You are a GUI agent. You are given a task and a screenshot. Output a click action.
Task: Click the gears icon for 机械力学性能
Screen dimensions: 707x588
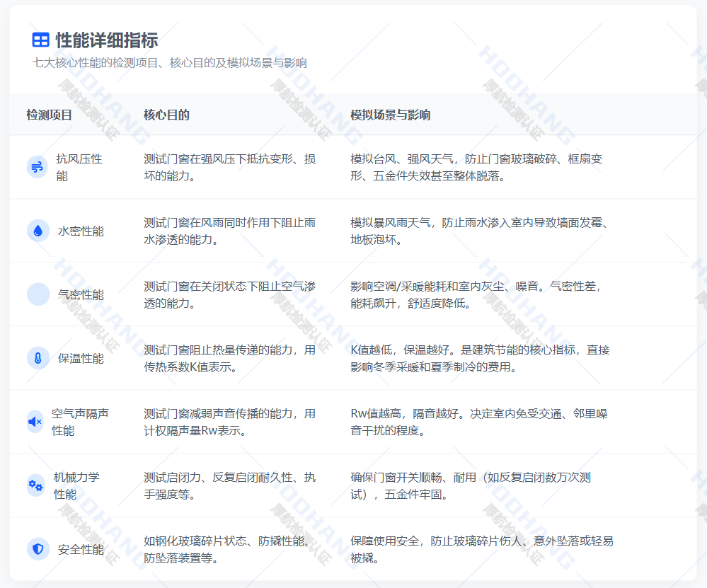coord(35,485)
